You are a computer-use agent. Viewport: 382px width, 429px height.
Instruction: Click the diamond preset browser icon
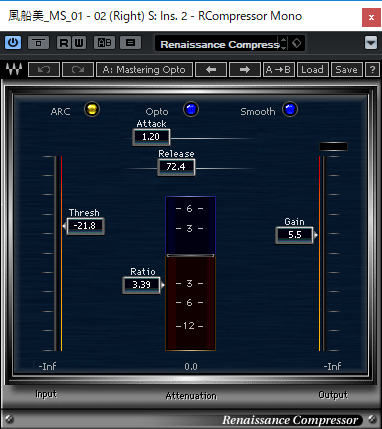[296, 43]
